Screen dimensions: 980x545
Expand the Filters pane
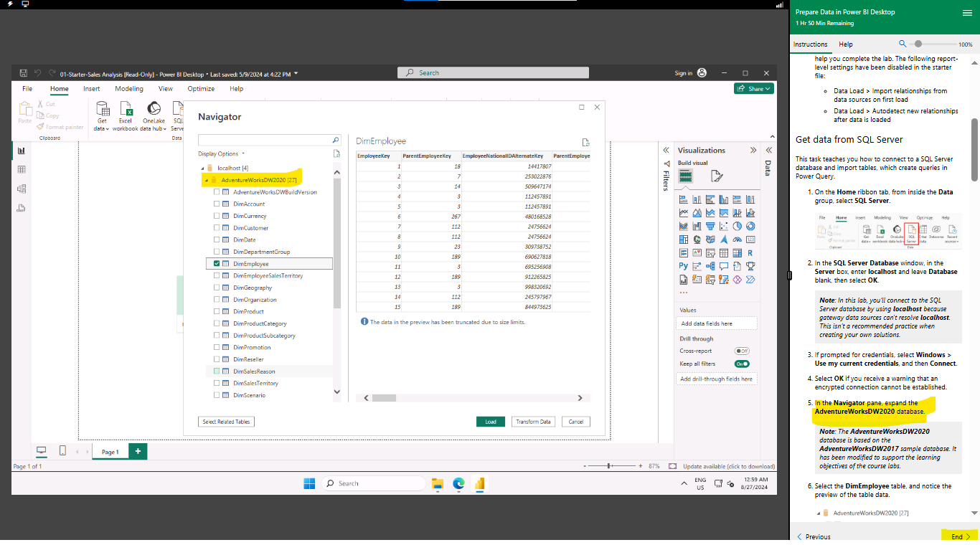(x=666, y=151)
